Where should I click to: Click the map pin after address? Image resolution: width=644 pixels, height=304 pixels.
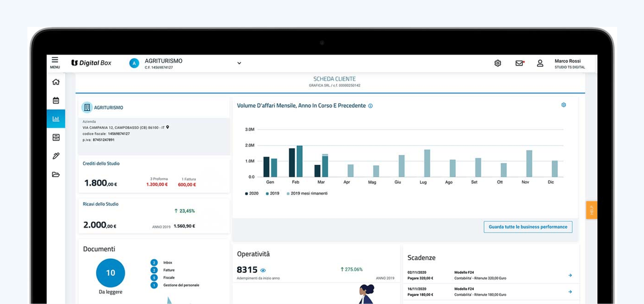point(167,127)
